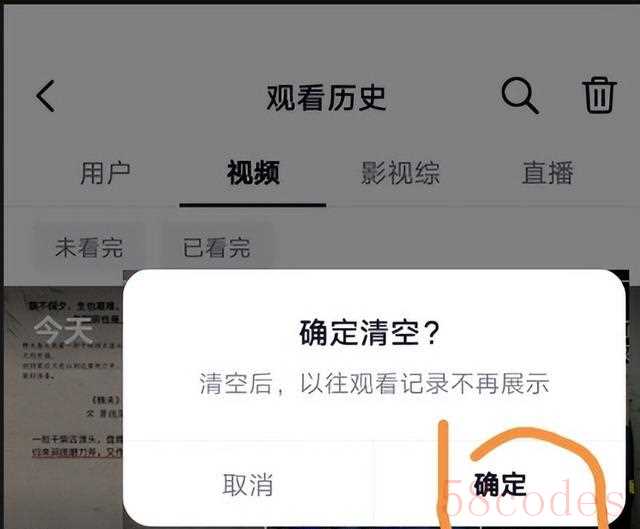Tap the dark thumbnail strip right of the dialog
640x529 pixels.
pos(632,400)
